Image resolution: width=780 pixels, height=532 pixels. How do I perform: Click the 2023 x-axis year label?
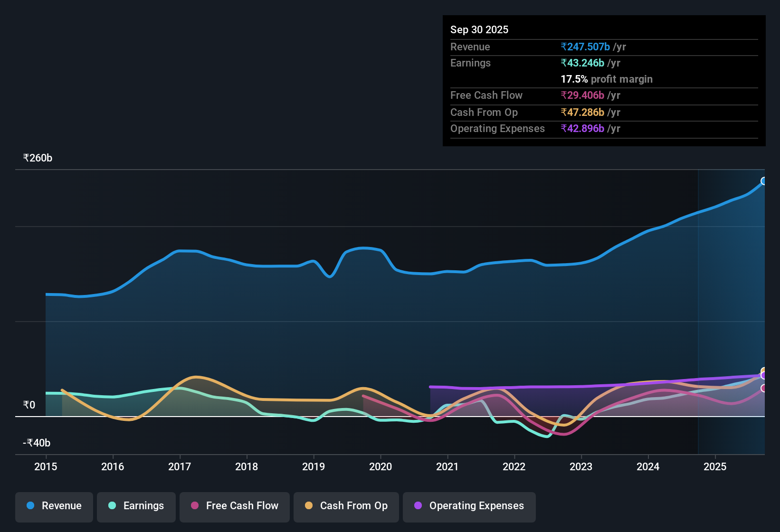(x=581, y=466)
